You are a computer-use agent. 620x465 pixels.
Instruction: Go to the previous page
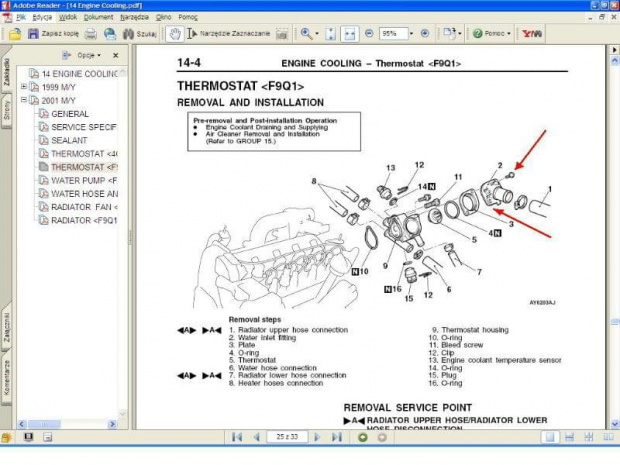257,437
